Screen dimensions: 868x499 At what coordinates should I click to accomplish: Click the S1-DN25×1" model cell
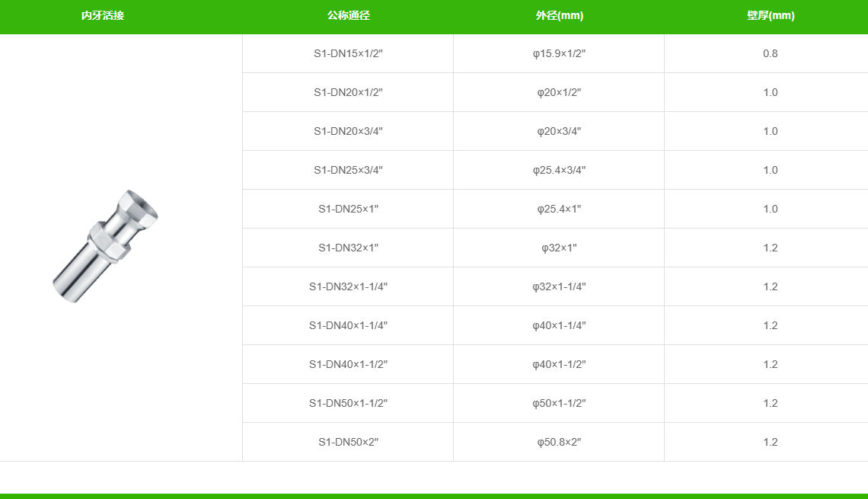(348, 209)
